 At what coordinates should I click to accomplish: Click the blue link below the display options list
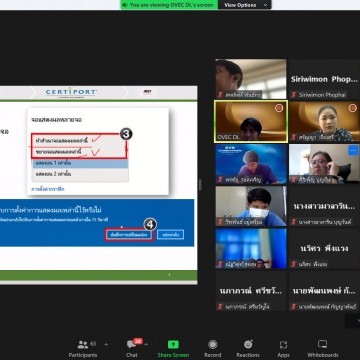48,189
